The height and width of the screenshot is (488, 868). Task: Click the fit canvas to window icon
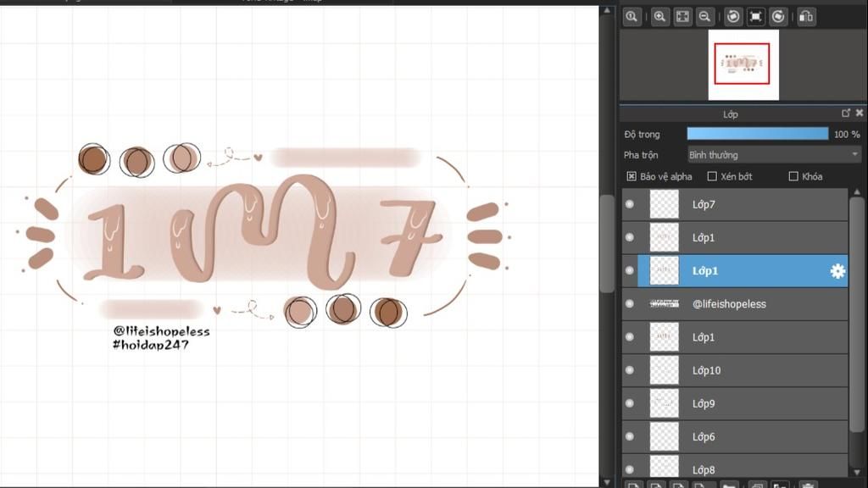682,17
